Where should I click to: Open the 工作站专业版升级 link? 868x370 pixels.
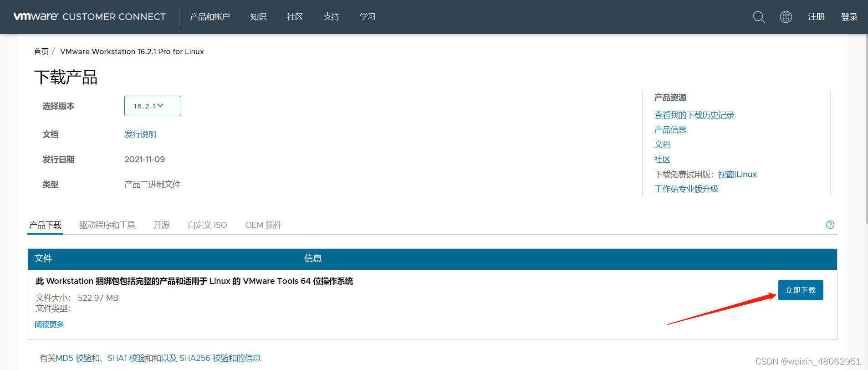686,189
